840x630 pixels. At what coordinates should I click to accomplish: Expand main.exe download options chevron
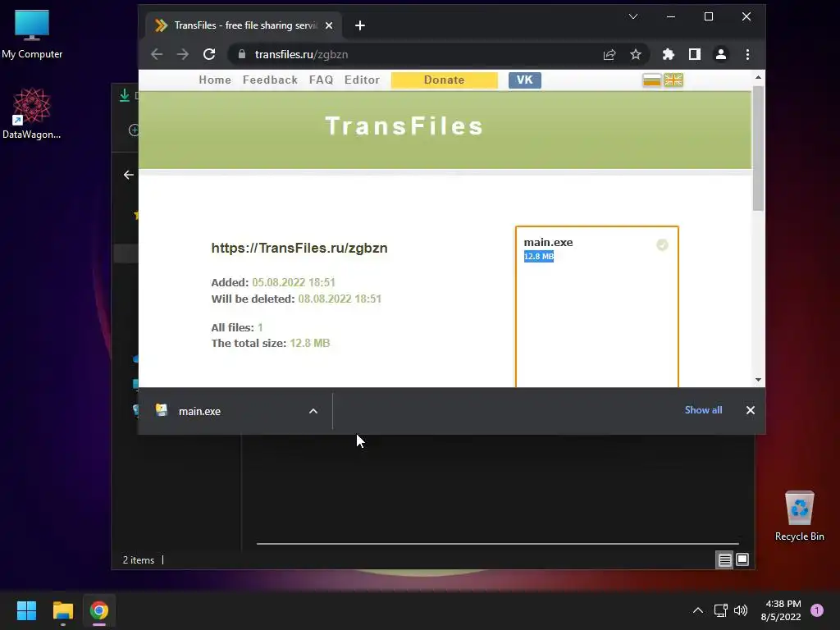313,412
